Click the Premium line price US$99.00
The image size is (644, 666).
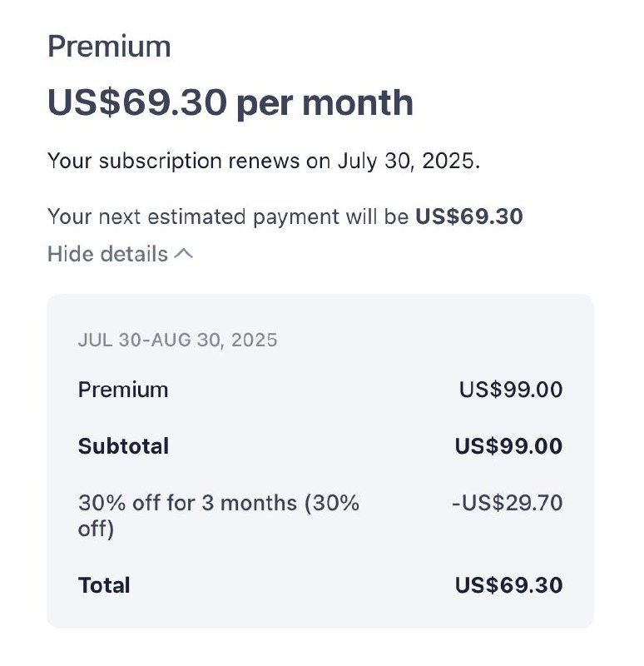click(510, 390)
